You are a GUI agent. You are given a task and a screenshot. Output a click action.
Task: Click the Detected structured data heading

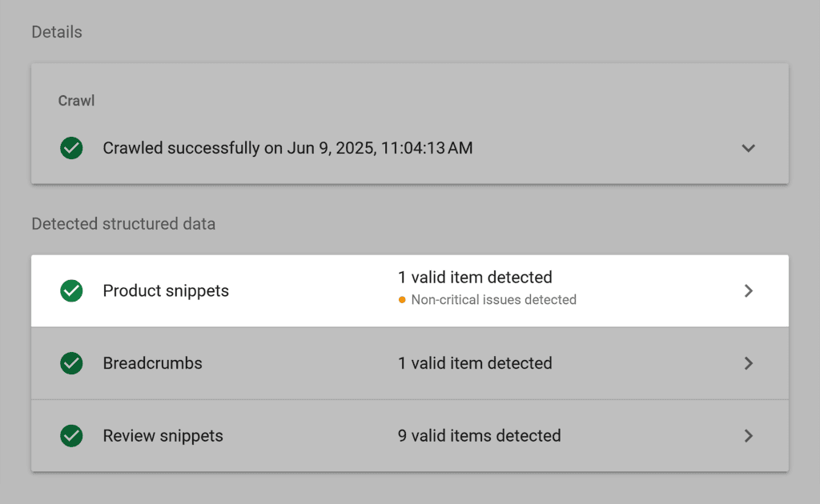123,224
